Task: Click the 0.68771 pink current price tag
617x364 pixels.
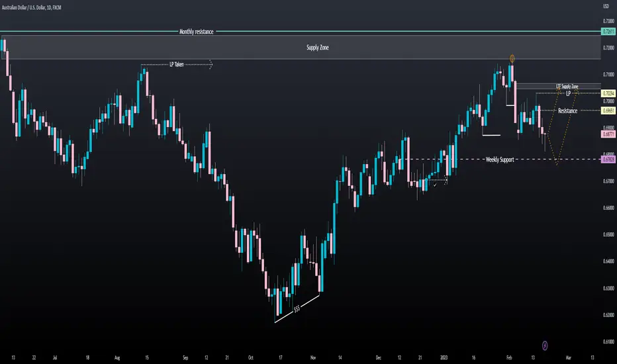Action: point(608,134)
